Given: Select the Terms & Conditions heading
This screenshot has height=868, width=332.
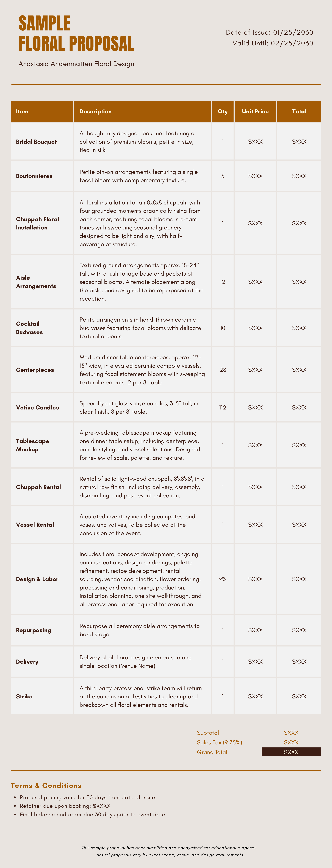Looking at the screenshot, I should (x=46, y=785).
